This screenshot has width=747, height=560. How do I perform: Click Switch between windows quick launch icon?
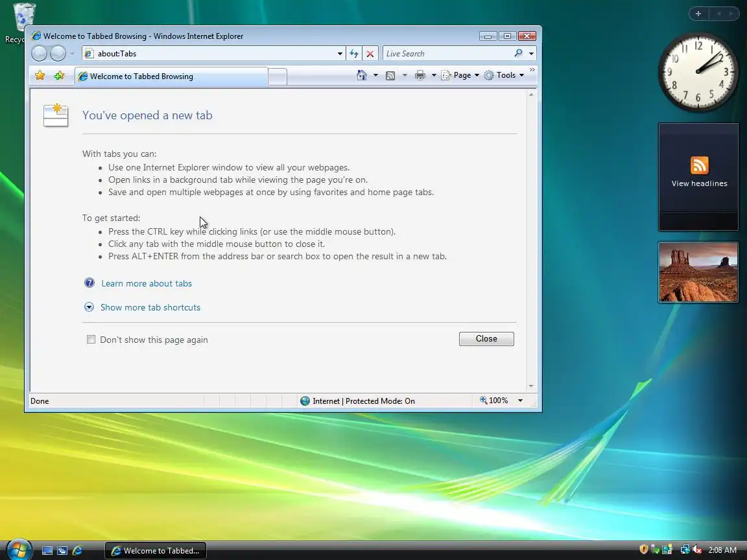pos(62,550)
